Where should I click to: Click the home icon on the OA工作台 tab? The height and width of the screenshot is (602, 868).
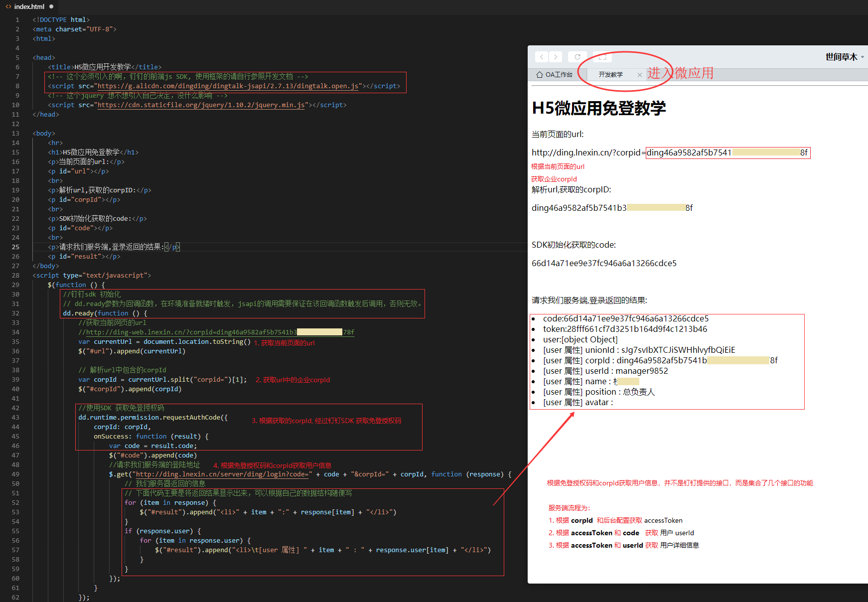(x=539, y=74)
